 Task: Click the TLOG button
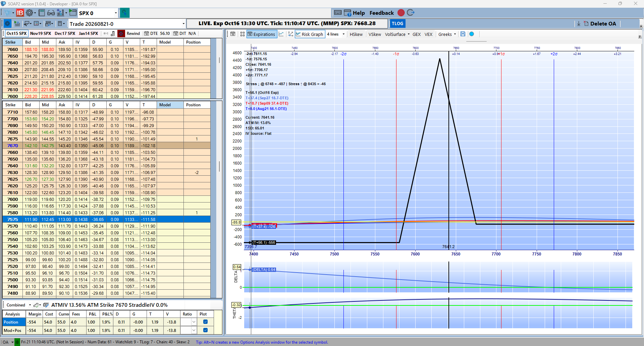pos(397,23)
